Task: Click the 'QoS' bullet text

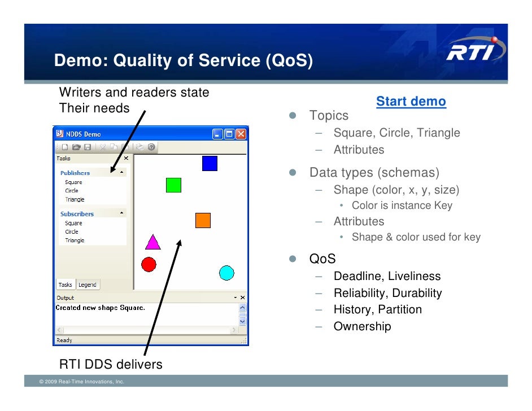Action: (322, 259)
